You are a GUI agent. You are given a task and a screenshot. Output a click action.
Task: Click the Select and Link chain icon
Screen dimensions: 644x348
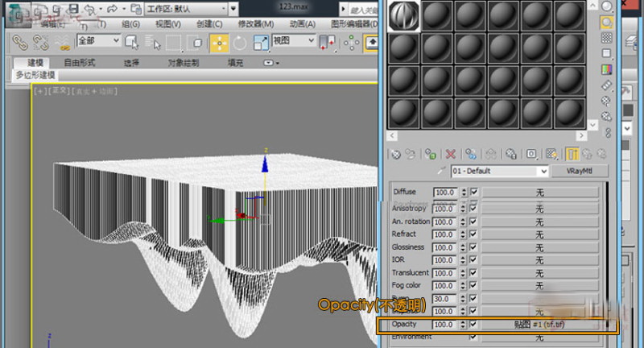tap(18, 42)
